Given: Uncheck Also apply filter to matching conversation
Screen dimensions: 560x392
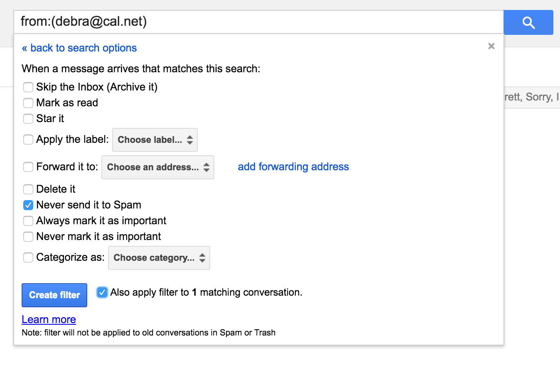Looking at the screenshot, I should [102, 292].
